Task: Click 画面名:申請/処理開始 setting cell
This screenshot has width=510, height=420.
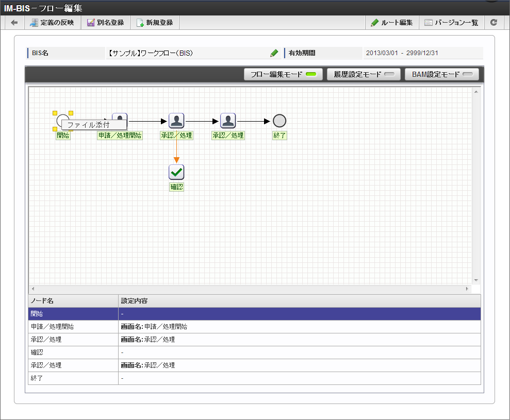Action: pyautogui.click(x=299, y=327)
